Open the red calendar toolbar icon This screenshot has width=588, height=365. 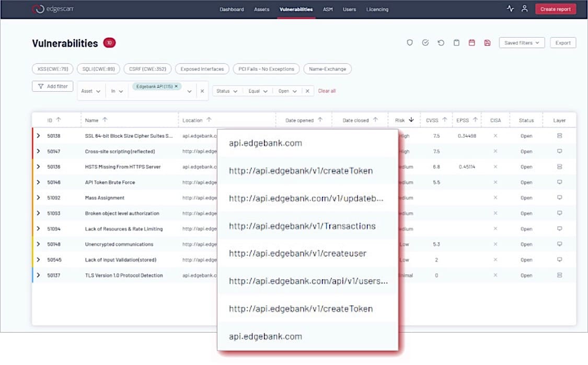[472, 43]
